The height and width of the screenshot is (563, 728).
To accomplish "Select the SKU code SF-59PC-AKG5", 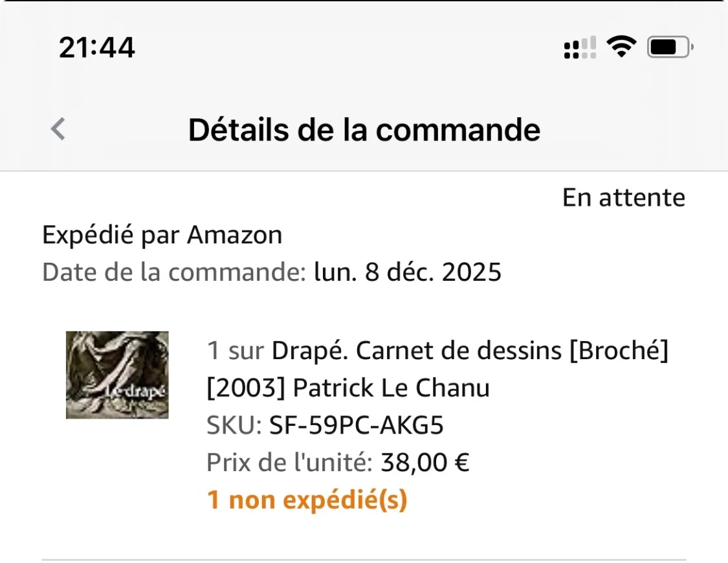I will [x=357, y=425].
